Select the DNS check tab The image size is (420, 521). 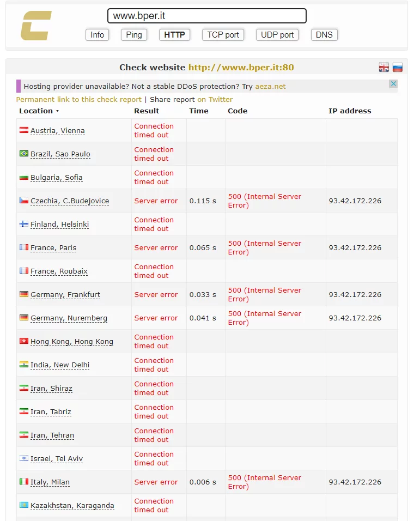pyautogui.click(x=324, y=35)
